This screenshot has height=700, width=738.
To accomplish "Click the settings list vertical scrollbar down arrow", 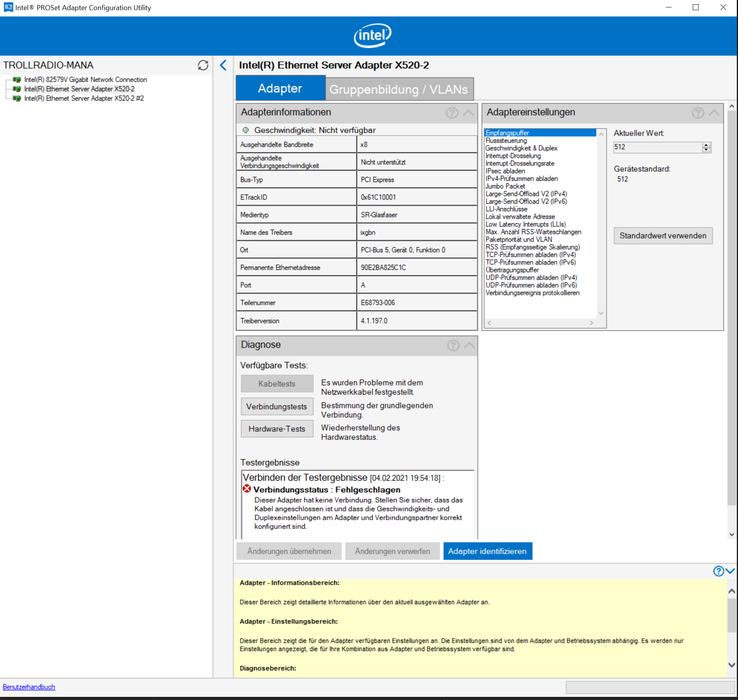I will 601,313.
